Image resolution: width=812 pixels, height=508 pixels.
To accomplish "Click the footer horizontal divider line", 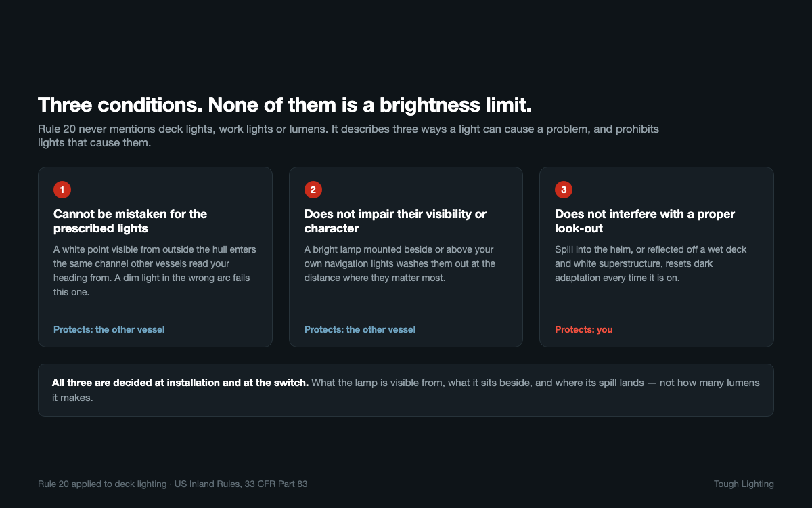I will click(406, 469).
